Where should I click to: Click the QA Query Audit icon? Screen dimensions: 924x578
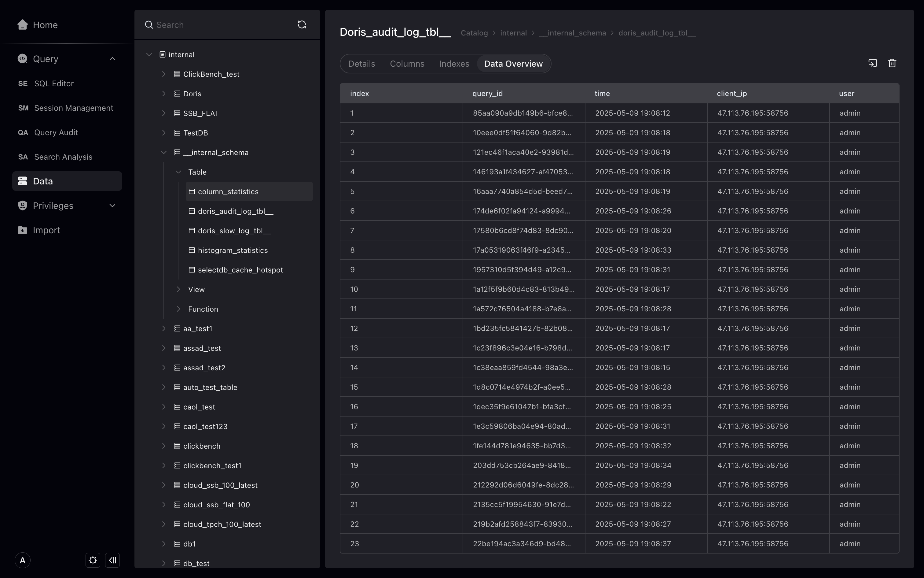click(23, 132)
